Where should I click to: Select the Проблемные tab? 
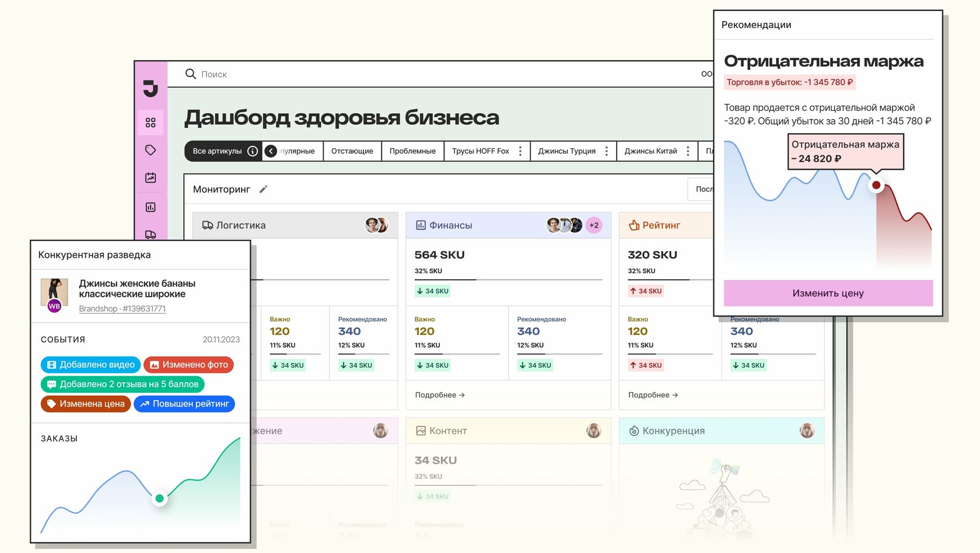[412, 151]
